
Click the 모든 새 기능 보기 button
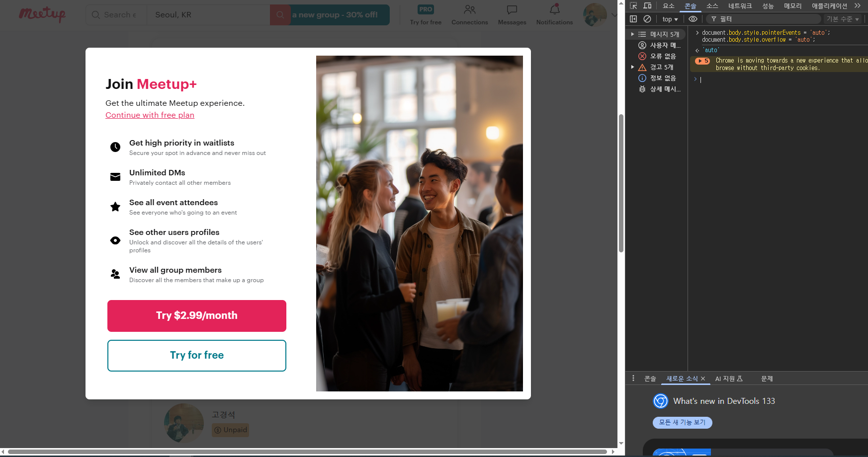(682, 422)
